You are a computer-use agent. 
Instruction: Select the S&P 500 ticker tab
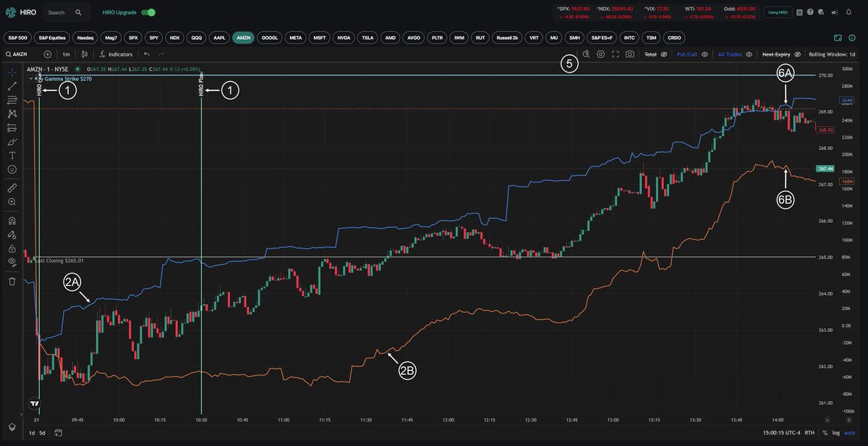pyautogui.click(x=17, y=37)
